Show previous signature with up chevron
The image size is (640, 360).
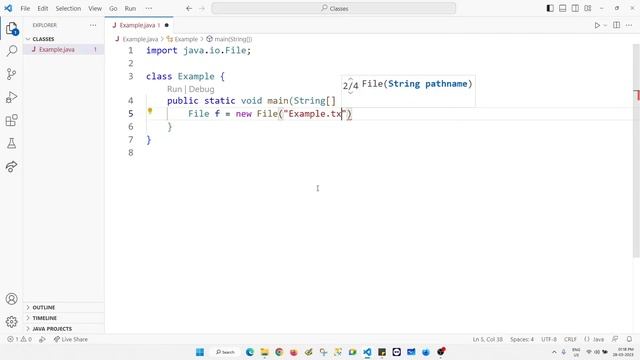pos(350,79)
